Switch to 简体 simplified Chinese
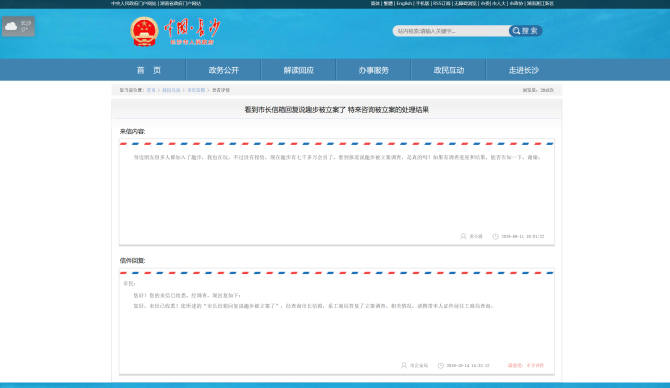The height and width of the screenshot is (388, 670). click(x=375, y=3)
